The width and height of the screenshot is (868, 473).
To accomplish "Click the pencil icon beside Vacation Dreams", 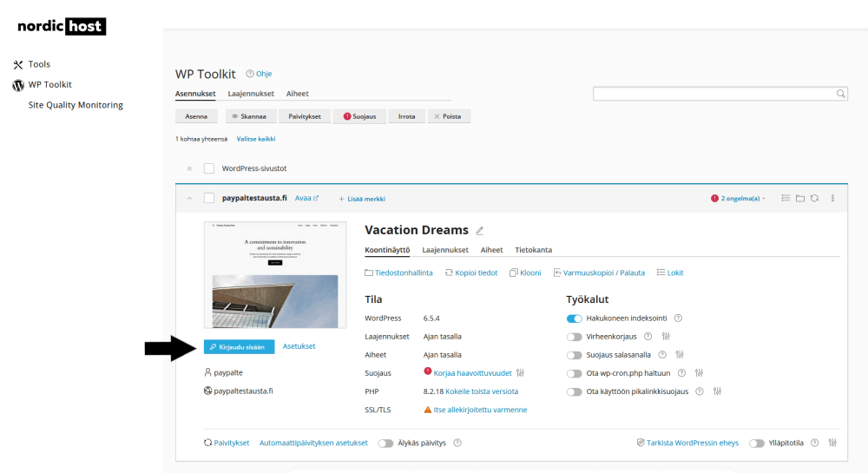I will coord(480,231).
